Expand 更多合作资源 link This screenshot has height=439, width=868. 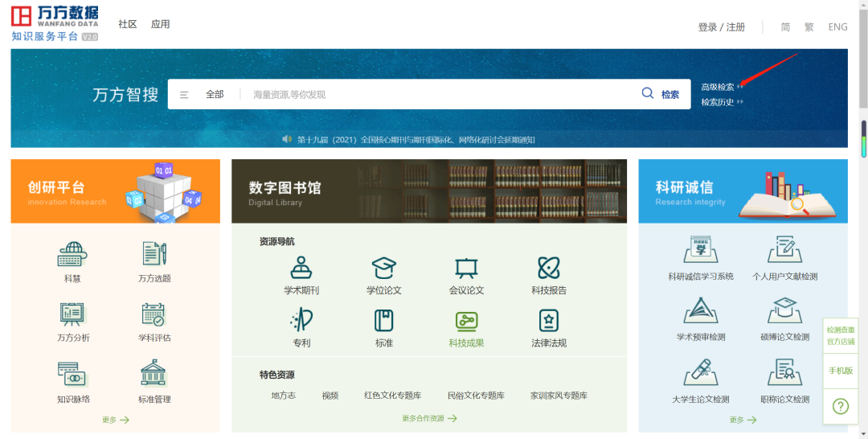(429, 418)
